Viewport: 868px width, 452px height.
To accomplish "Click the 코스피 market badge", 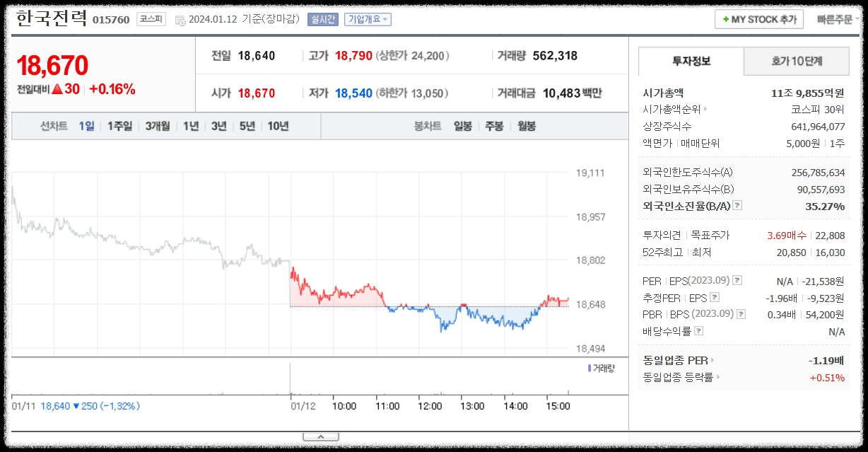I will click(x=151, y=20).
